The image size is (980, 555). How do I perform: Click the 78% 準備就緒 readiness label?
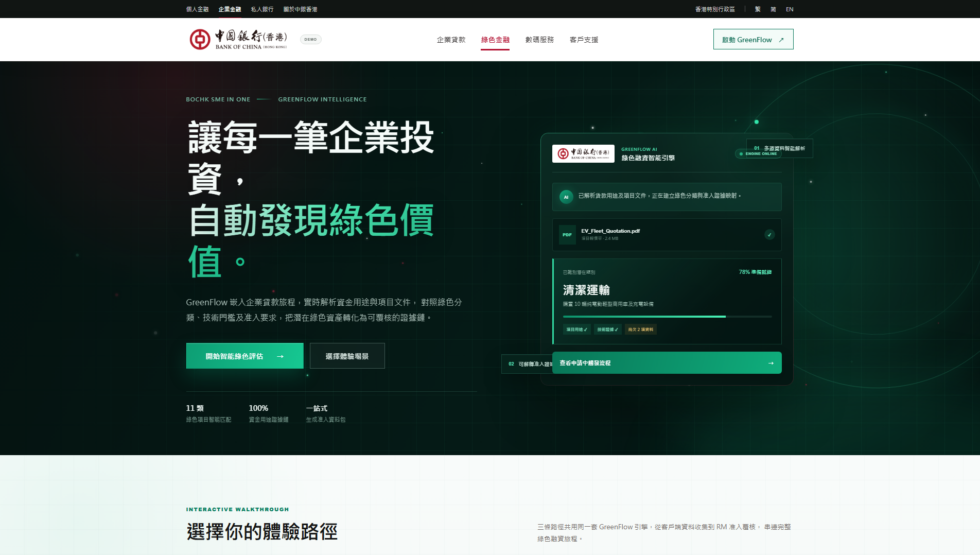click(x=755, y=272)
